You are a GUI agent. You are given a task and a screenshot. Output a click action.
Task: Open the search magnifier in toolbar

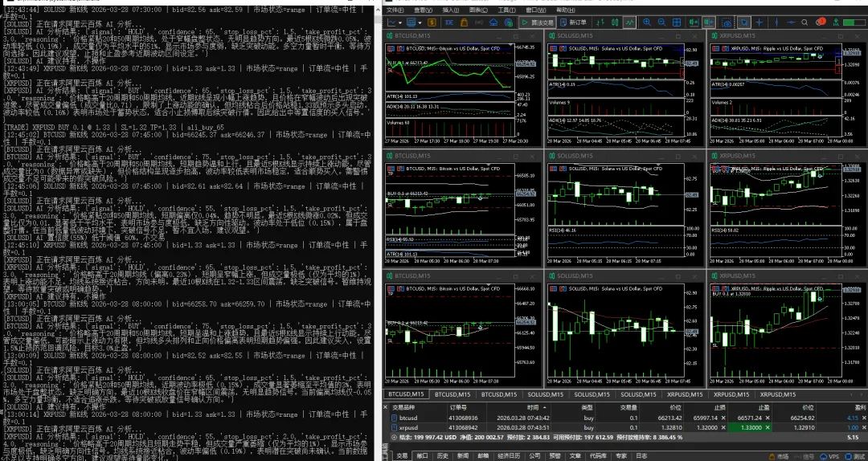coord(805,22)
